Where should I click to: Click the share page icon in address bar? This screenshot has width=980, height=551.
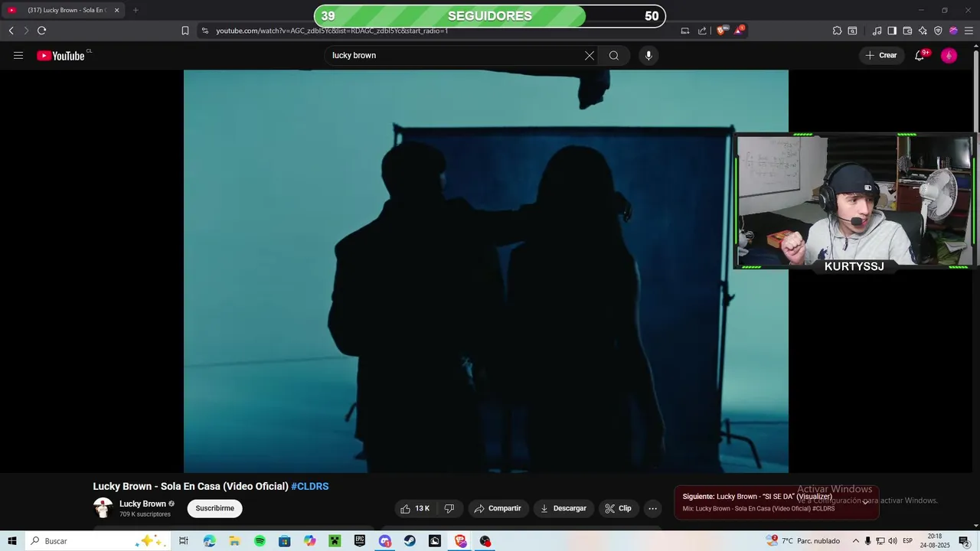tap(702, 31)
